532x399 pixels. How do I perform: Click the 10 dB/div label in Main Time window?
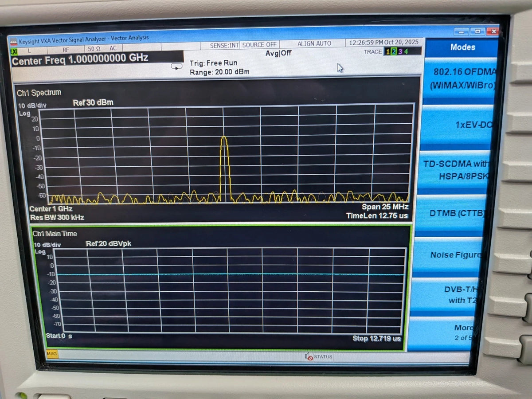click(47, 245)
